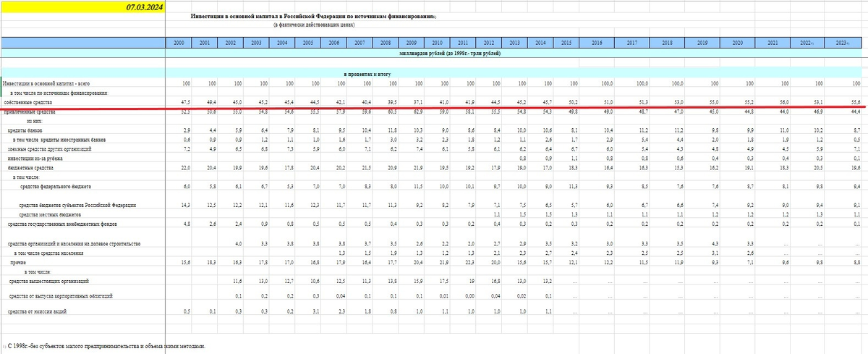868x354 pixels.
Task: Click привлеченные средства value 62,9 for 2009
Action: coord(417,112)
